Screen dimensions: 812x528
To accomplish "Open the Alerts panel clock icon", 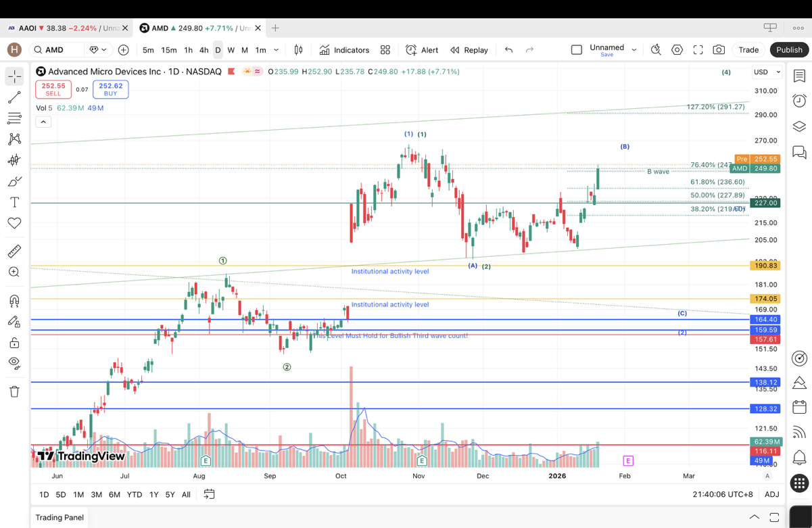I will pos(799,101).
